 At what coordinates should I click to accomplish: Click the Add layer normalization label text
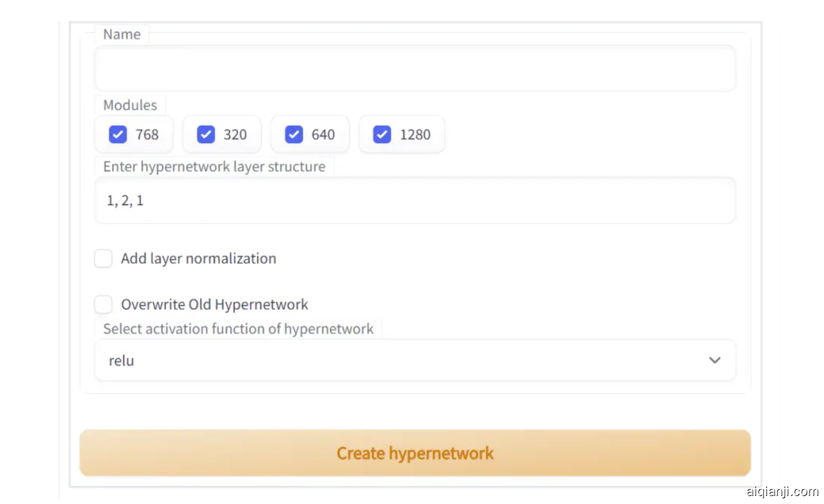pos(198,259)
